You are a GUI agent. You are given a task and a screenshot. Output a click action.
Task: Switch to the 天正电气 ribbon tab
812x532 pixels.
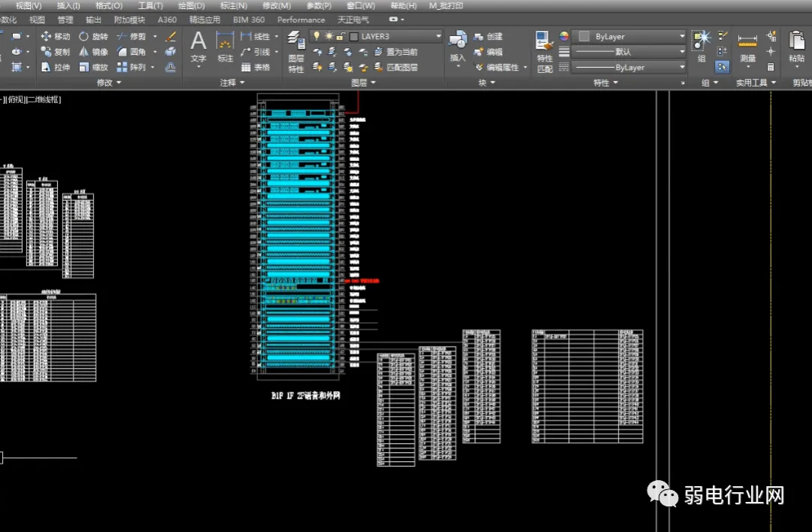[353, 20]
